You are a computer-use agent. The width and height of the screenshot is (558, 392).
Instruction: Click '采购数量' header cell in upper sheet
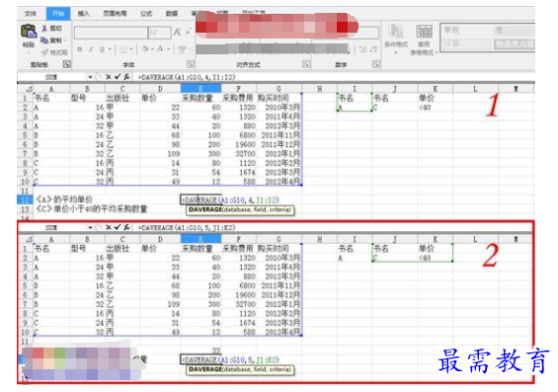pos(201,98)
